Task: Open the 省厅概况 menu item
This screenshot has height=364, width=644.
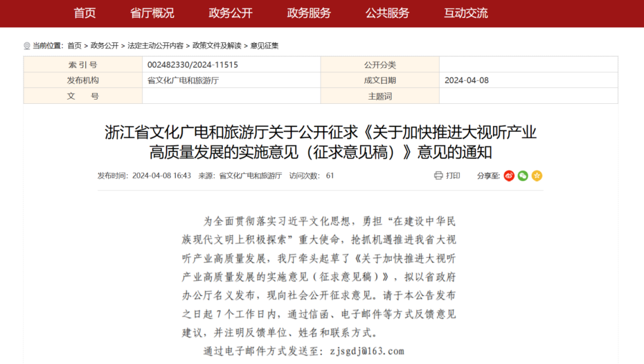Action: 152,13
